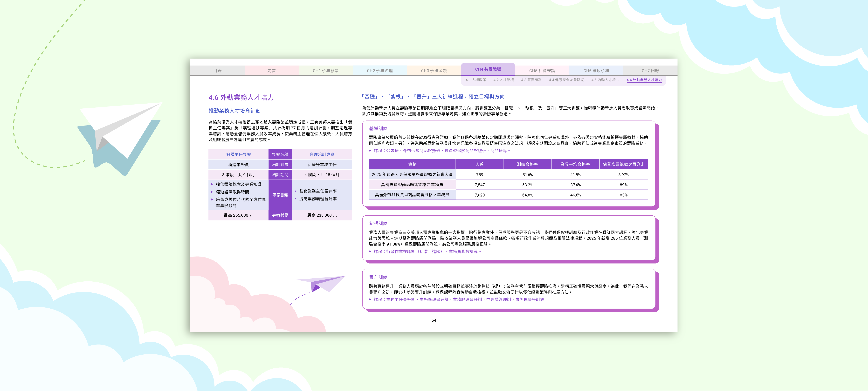Click the 53.2% pass rate cell
868x391 pixels.
527,185
